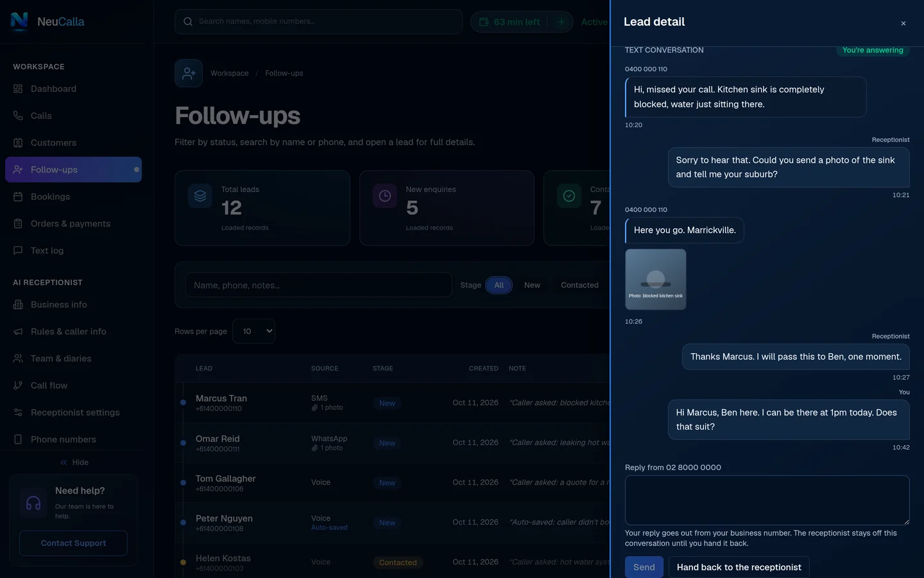Click the NeuCalla logo icon
This screenshot has height=578, width=924.
(x=19, y=21)
